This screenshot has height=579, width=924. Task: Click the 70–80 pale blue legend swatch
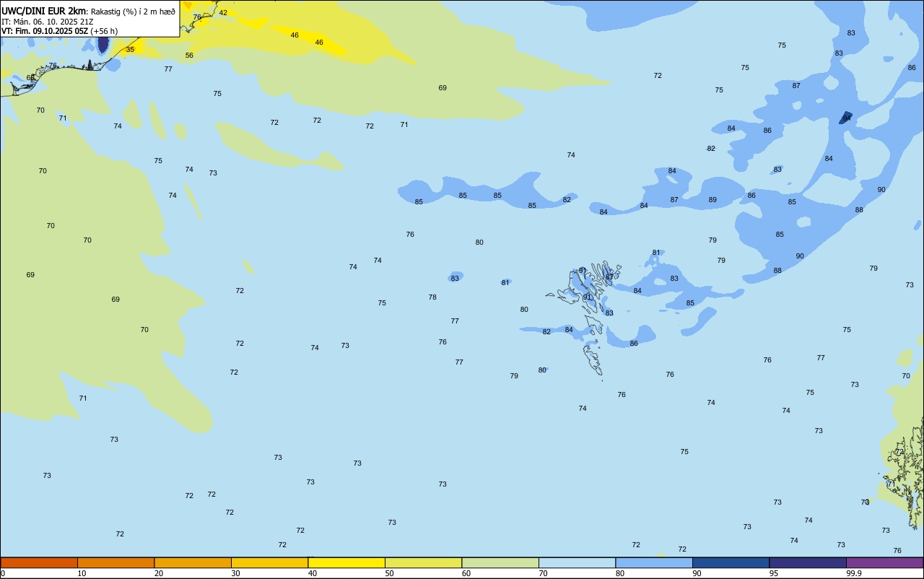[x=577, y=562]
